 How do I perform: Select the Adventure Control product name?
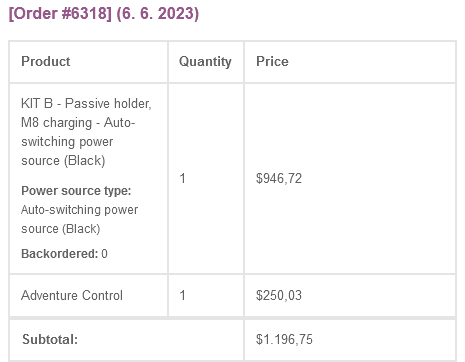[x=72, y=295]
